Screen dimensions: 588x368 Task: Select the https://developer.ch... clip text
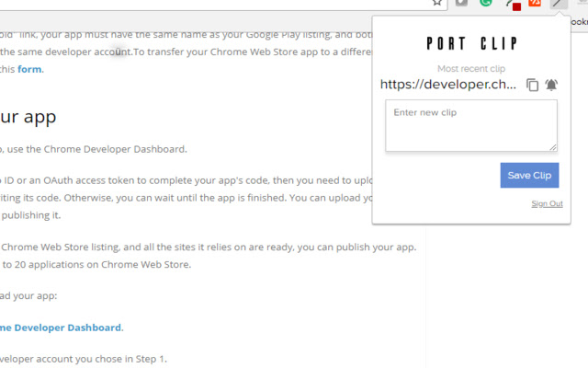[x=448, y=85]
